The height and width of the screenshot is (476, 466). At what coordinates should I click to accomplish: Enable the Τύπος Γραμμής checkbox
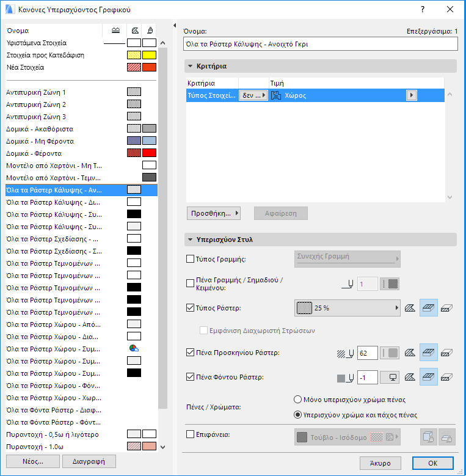point(190,259)
